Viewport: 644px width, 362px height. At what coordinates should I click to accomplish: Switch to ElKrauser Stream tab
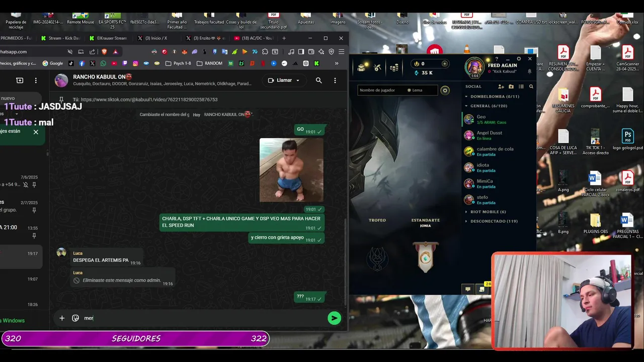coord(109,38)
